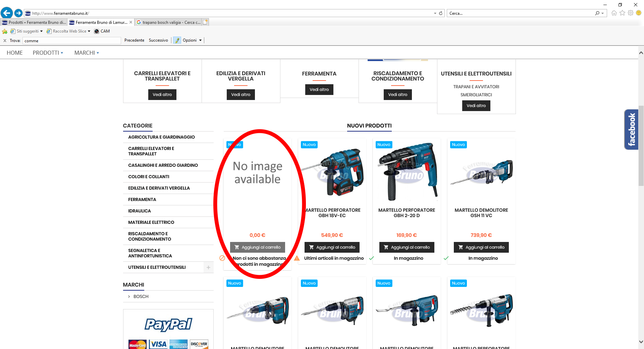The width and height of the screenshot is (644, 349).
Task: Open the facebook side tab
Action: [631, 130]
